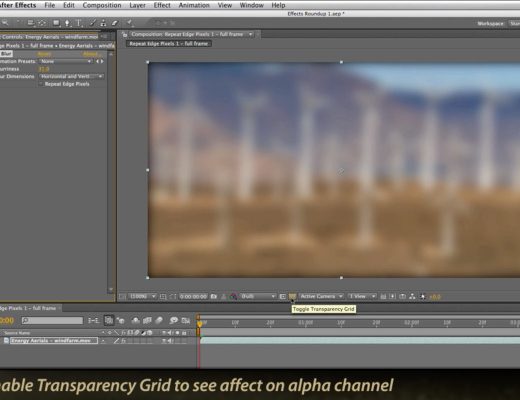The width and height of the screenshot is (520, 400).
Task: Open the Composition menu
Action: (x=102, y=5)
